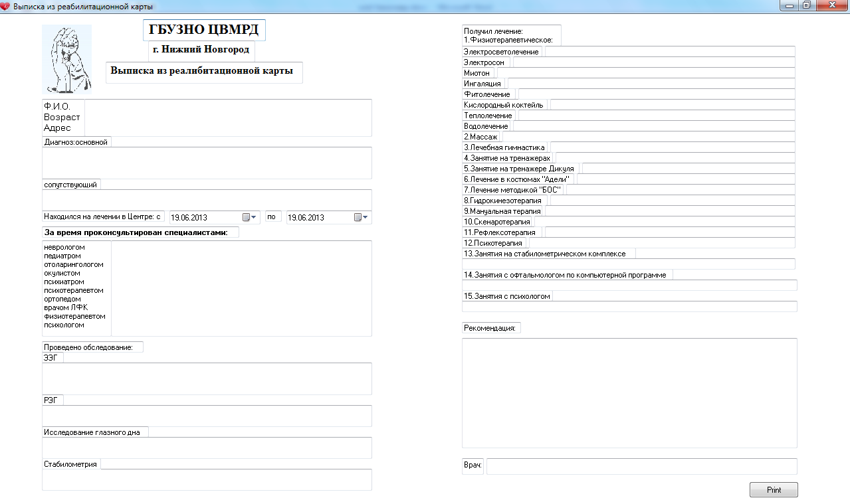Image resolution: width=850 pixels, height=504 pixels.
Task: Click the Миотон input field
Action: (x=646, y=72)
